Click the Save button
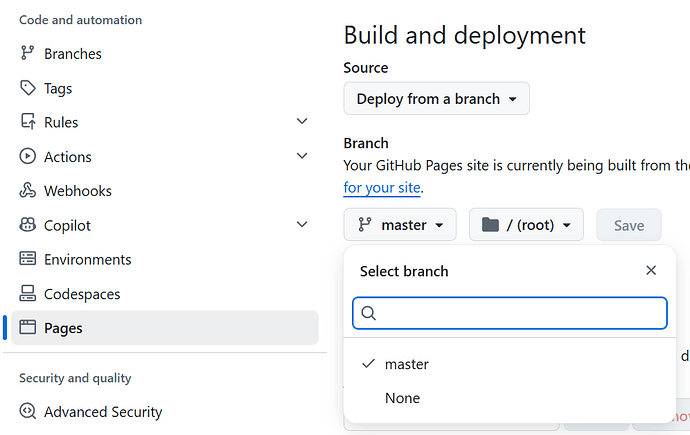Image resolution: width=690 pixels, height=435 pixels. (x=629, y=225)
